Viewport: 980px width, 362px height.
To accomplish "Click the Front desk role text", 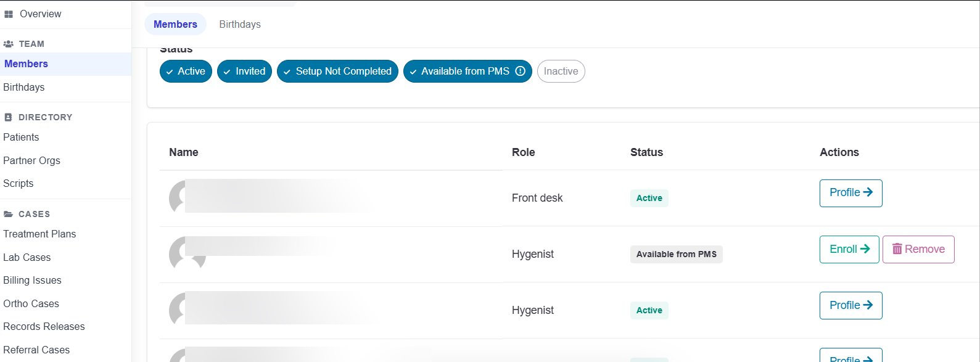I will 537,198.
